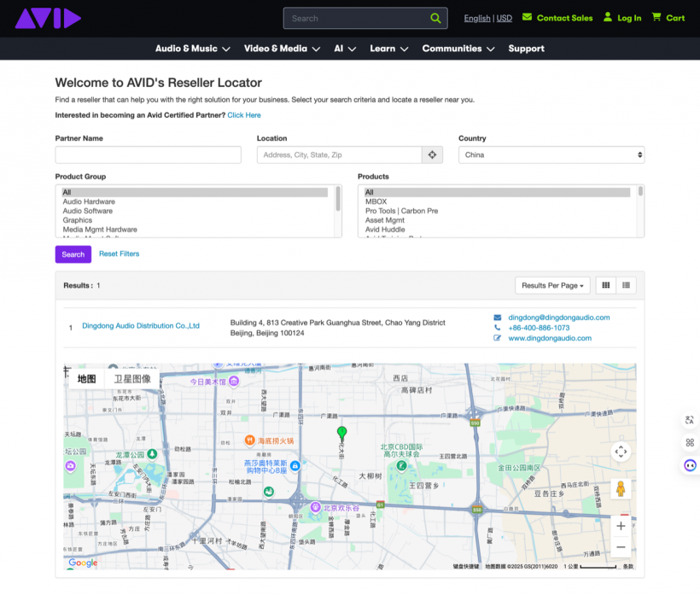Click in the Partner Name field

(x=149, y=155)
